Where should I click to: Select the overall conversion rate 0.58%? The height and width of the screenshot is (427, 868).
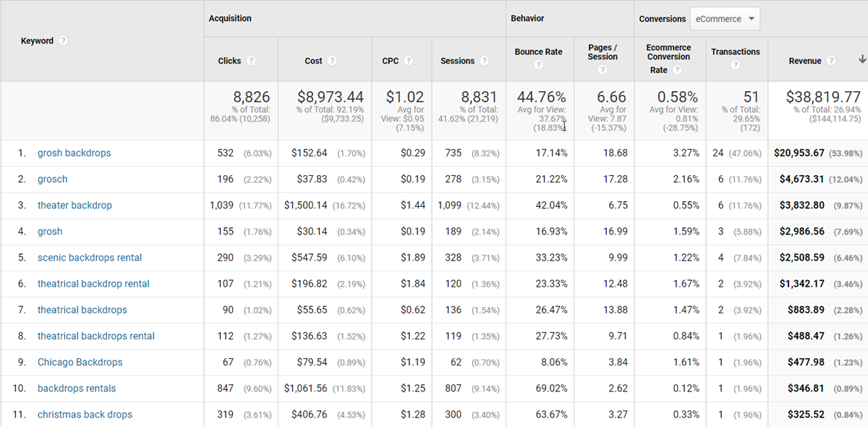click(x=677, y=97)
